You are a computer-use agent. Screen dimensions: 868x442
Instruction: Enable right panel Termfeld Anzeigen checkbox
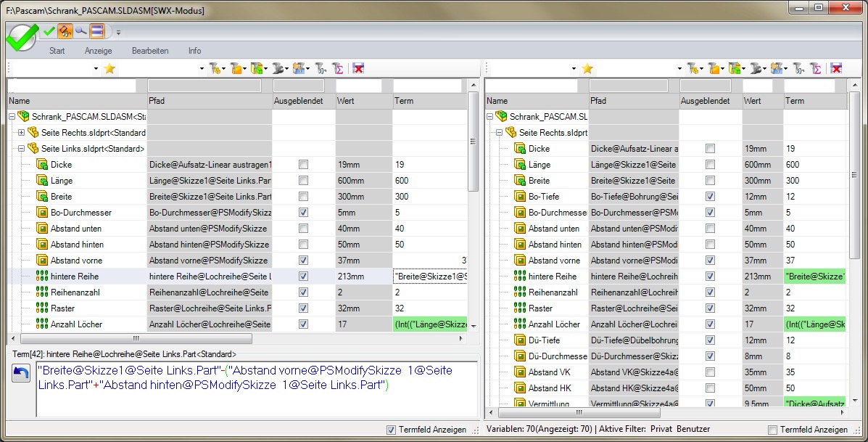pos(772,430)
